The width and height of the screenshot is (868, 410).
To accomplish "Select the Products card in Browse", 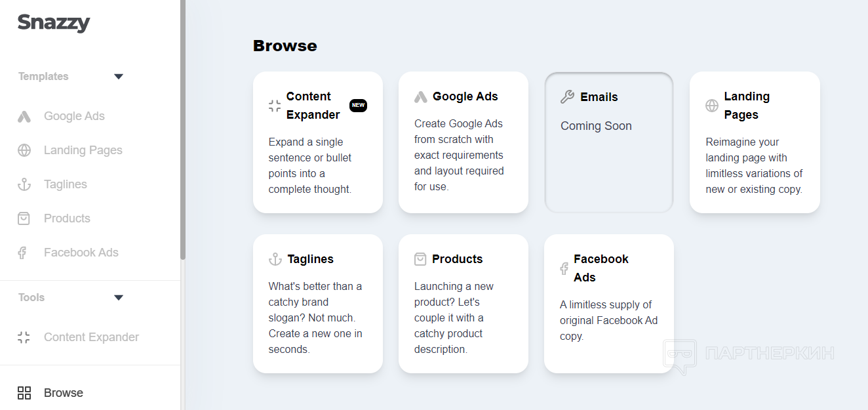I will [x=463, y=304].
